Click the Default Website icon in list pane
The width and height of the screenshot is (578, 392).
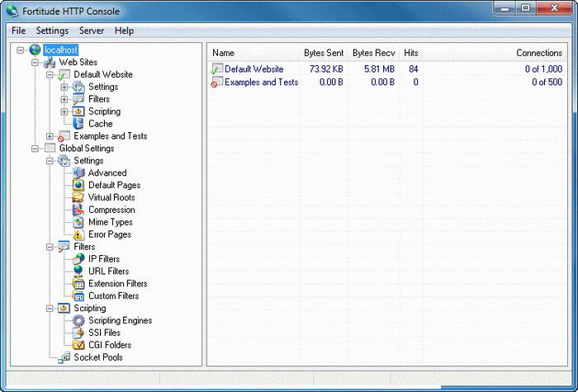(x=216, y=68)
